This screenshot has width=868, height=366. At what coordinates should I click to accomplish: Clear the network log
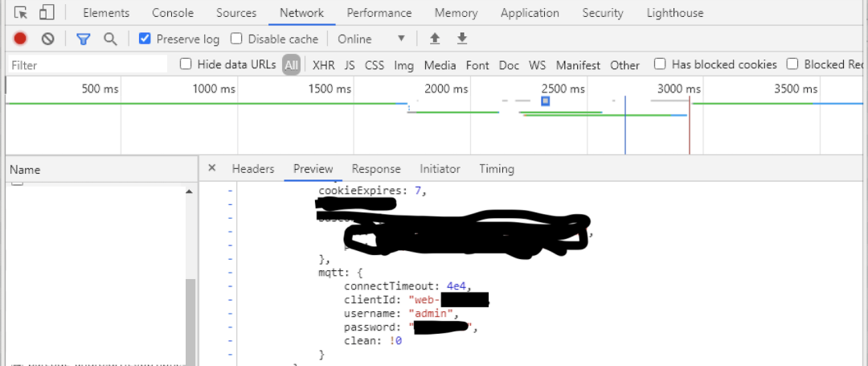tap(47, 39)
